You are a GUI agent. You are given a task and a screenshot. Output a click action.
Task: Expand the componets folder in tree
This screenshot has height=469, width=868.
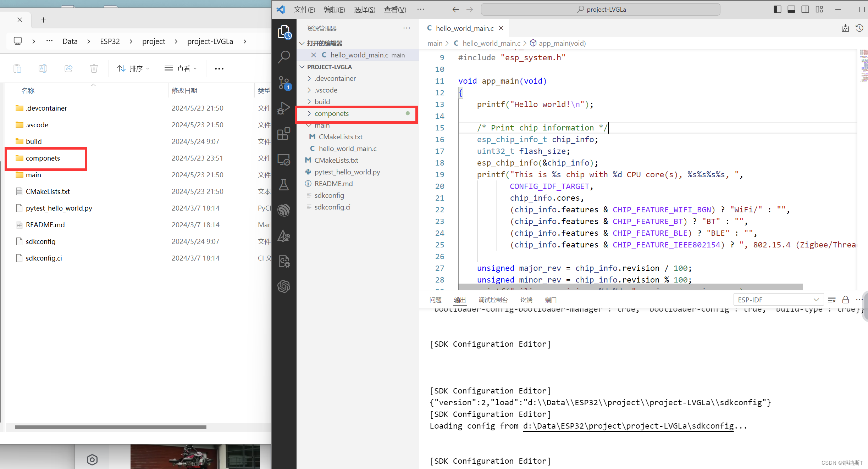coord(332,113)
